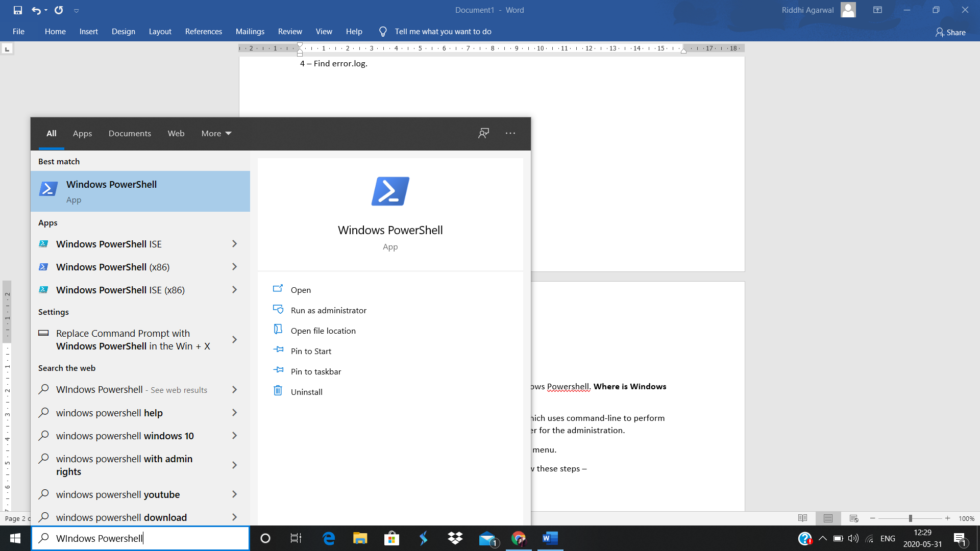Click the Cortana circle icon on the taskbar
Viewport: 980px width, 551px height.
[x=265, y=538]
